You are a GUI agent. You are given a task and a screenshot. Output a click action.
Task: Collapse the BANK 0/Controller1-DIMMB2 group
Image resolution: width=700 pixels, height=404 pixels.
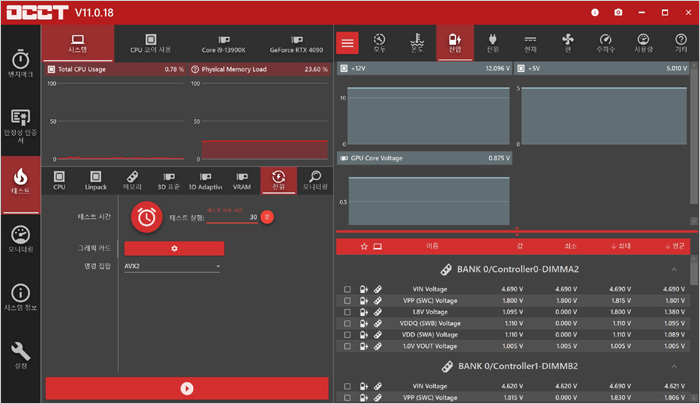pos(674,367)
